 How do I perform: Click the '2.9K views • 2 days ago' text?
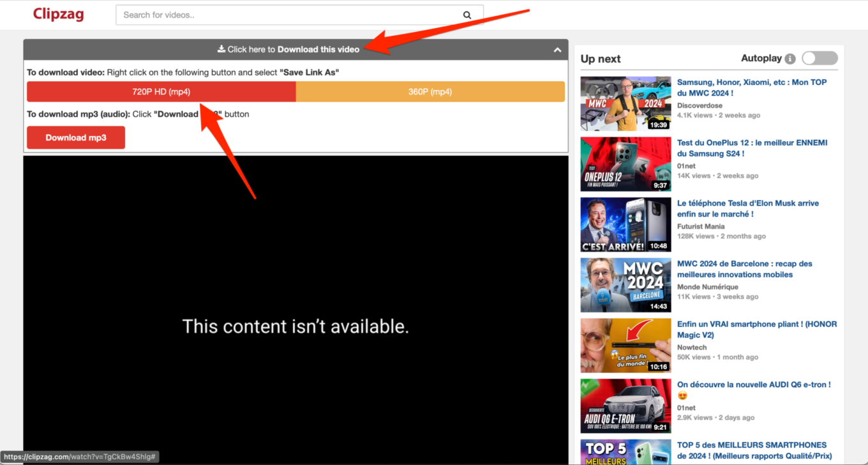click(x=715, y=418)
